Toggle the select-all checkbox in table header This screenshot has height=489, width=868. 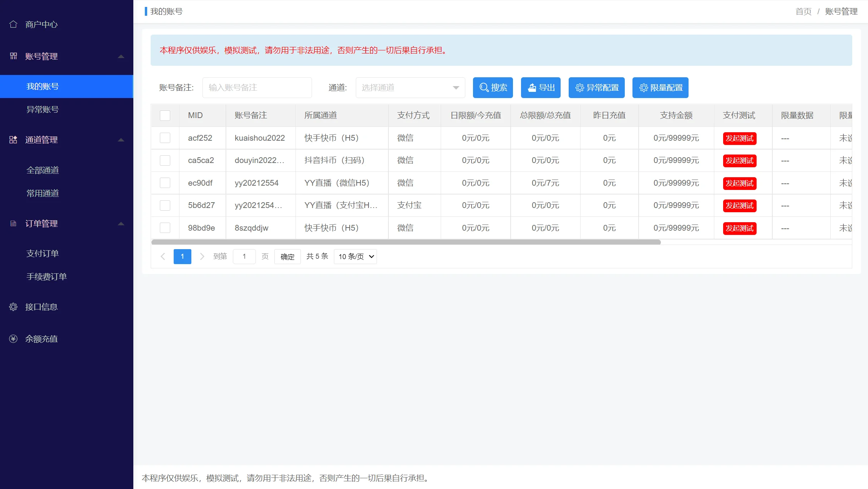[x=165, y=115]
